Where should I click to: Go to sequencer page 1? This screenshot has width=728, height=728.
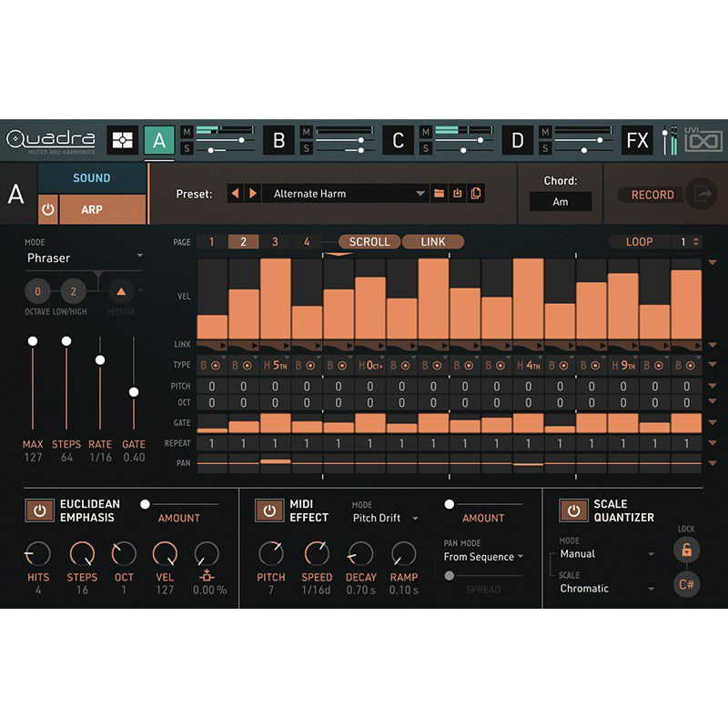212,241
